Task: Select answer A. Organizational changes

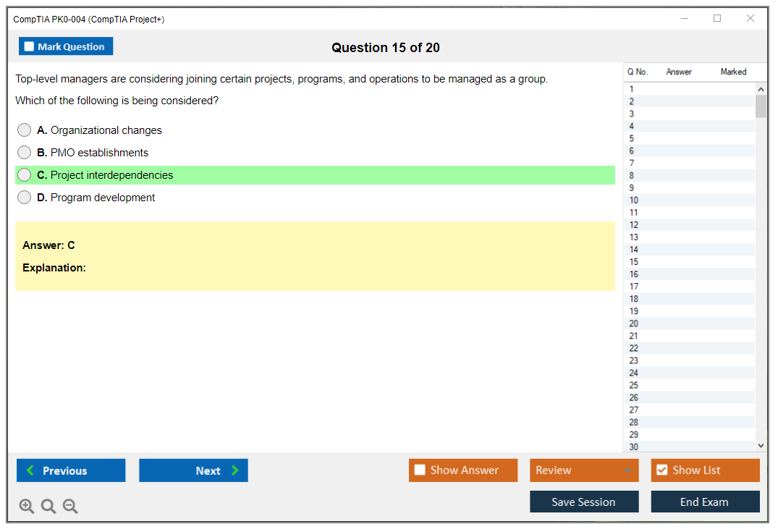Action: pyautogui.click(x=25, y=130)
